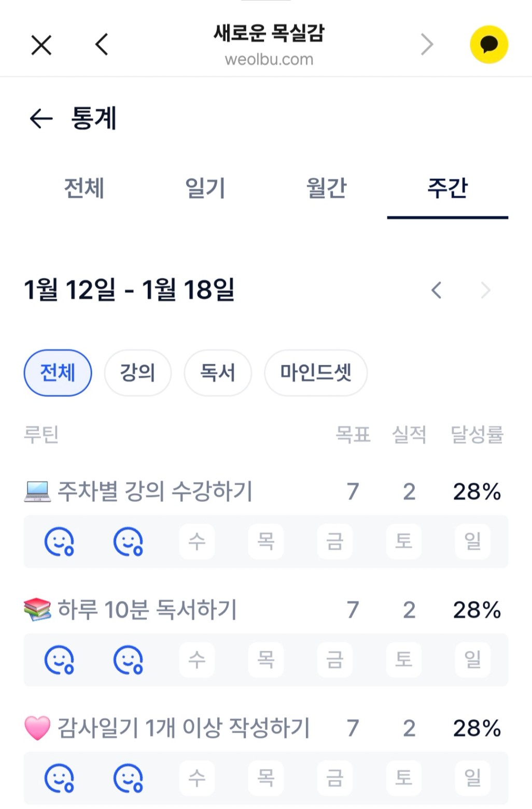This screenshot has width=532, height=809.
Task: Open the 하루 10분 독서하기 routine row
Action: click(147, 610)
